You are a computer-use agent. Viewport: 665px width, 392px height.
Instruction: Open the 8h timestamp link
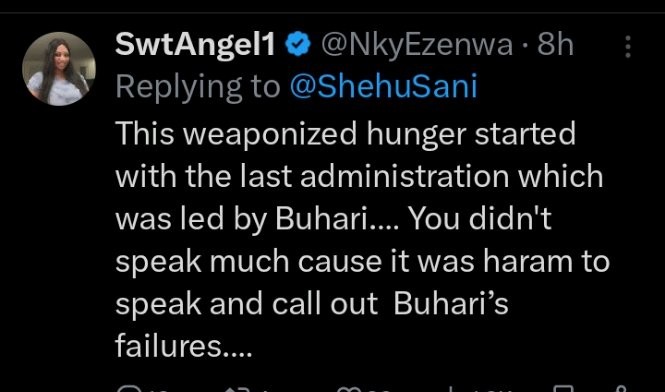(555, 45)
